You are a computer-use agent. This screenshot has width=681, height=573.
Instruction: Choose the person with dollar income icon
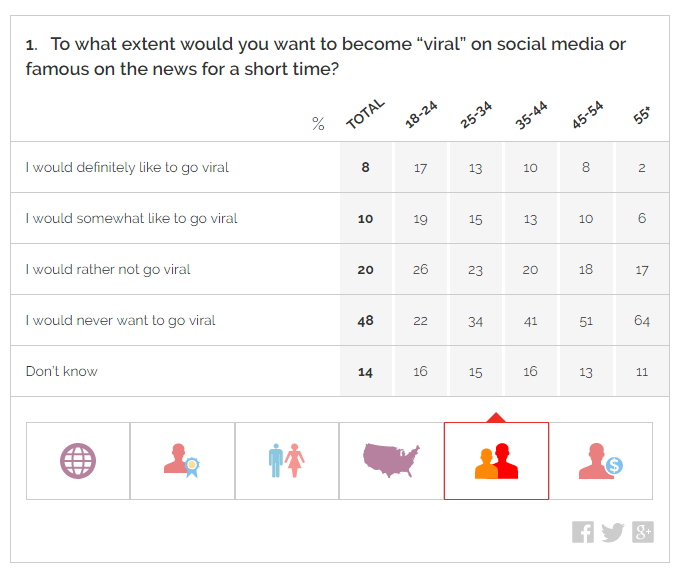coord(601,461)
